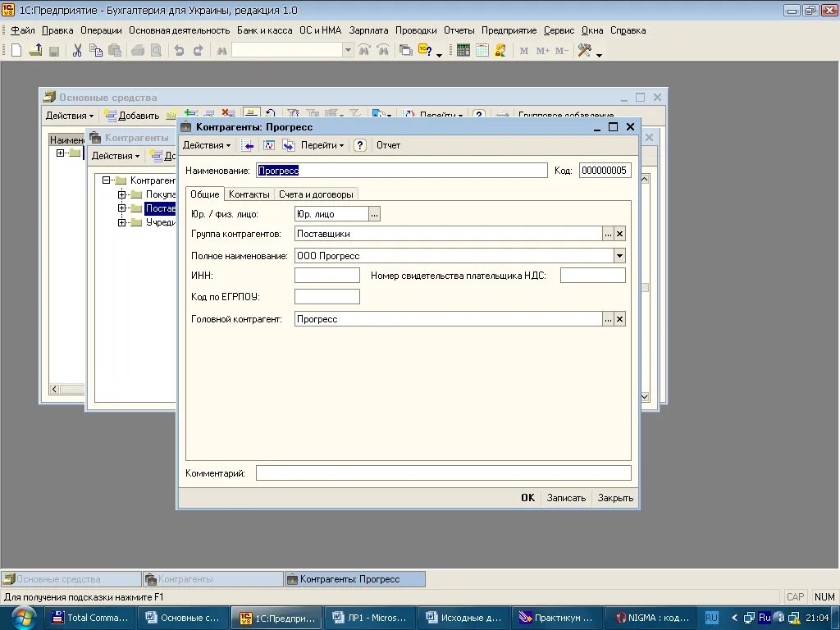840x630 pixels.
Task: Click the refresh icon in Основные средства toolbar
Action: click(x=271, y=113)
